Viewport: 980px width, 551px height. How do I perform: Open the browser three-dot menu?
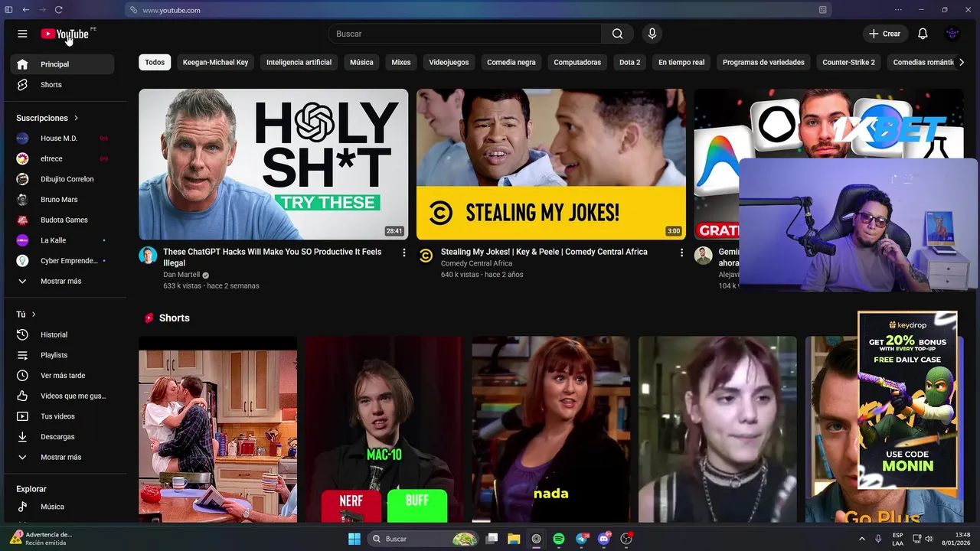[x=898, y=10]
